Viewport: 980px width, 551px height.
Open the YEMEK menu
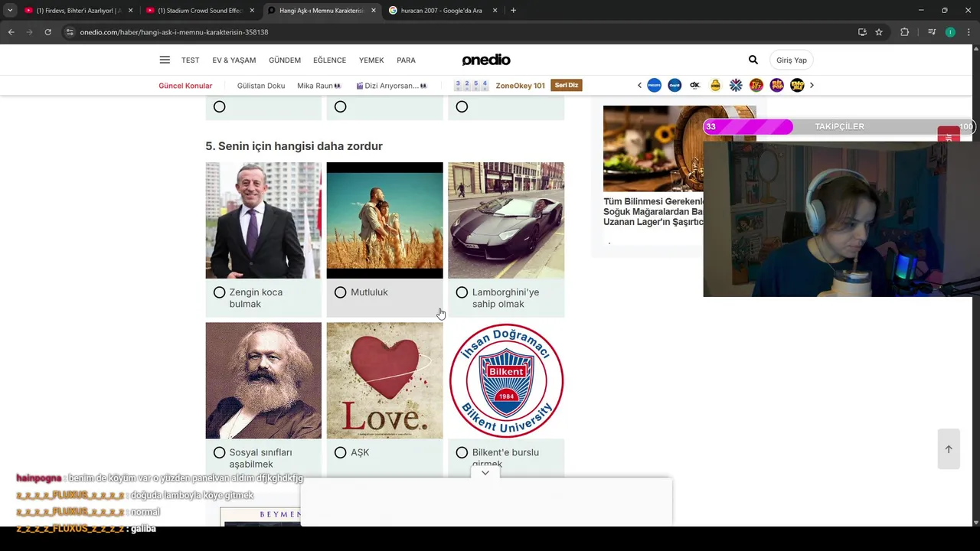point(371,60)
